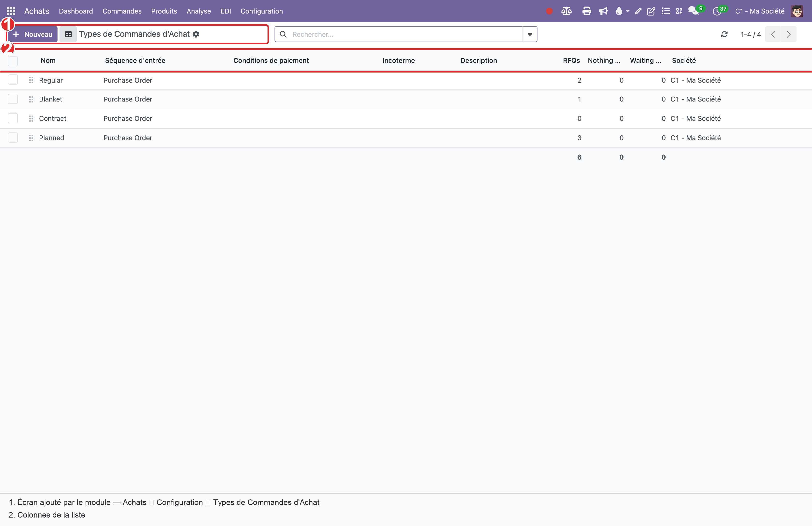The image size is (812, 526).
Task: Sort by the RFQs column header
Action: [x=571, y=60]
